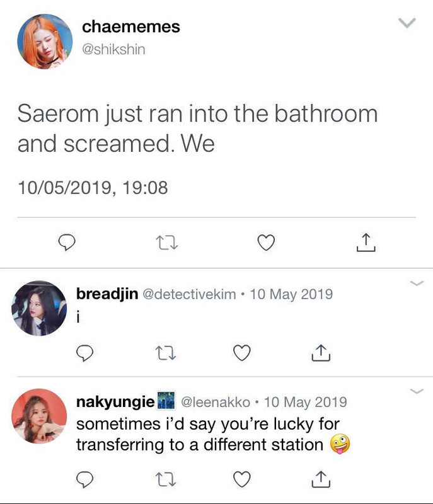This screenshot has height=504, width=433.
Task: Retweet nakyungie's reply
Action: coord(165,479)
